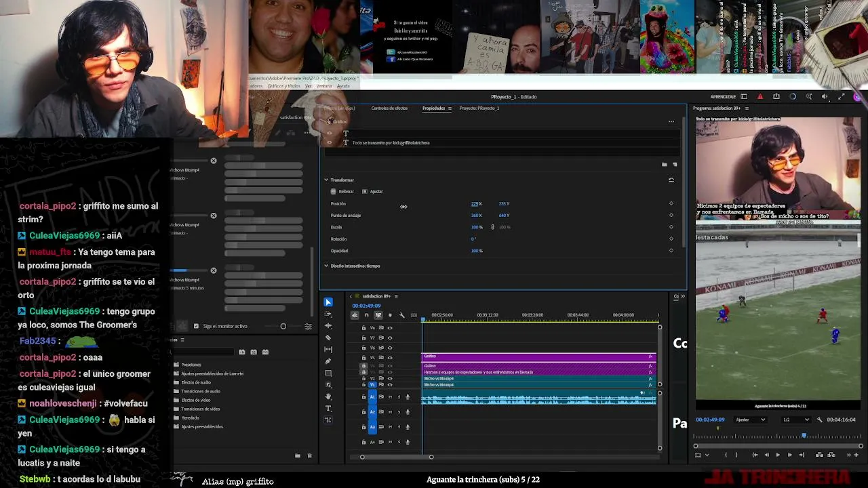Select the Ajustar option under Transformar
Screen dimensions: 868x488
pos(374,191)
